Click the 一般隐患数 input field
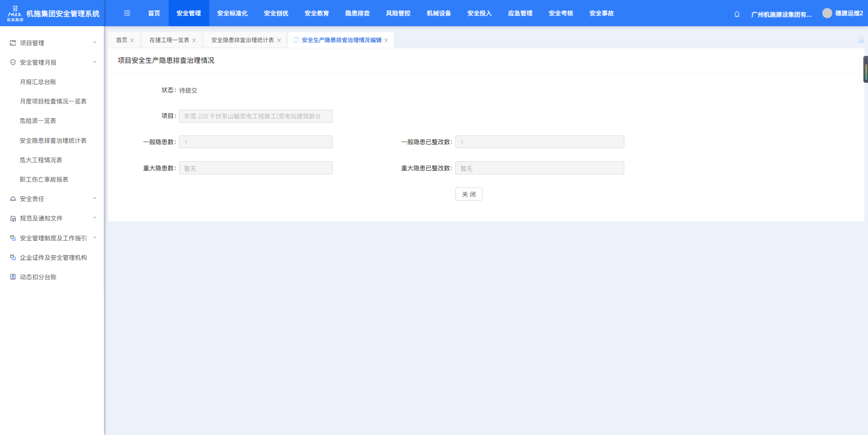The image size is (868, 435). tap(255, 142)
